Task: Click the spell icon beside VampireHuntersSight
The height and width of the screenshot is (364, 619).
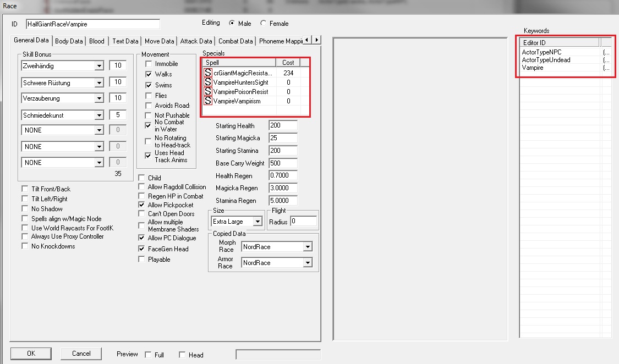Action: pos(207,82)
